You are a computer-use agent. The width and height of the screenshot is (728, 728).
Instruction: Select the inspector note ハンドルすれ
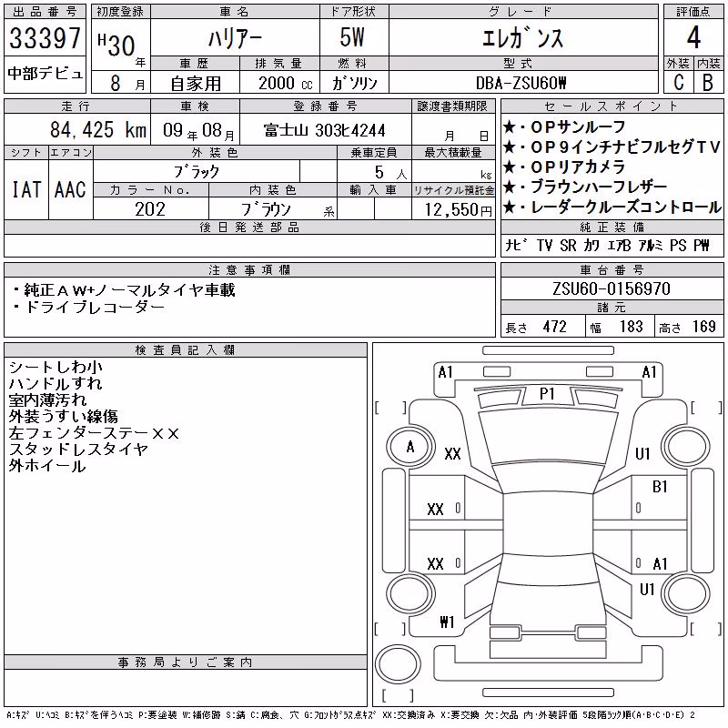click(56, 383)
